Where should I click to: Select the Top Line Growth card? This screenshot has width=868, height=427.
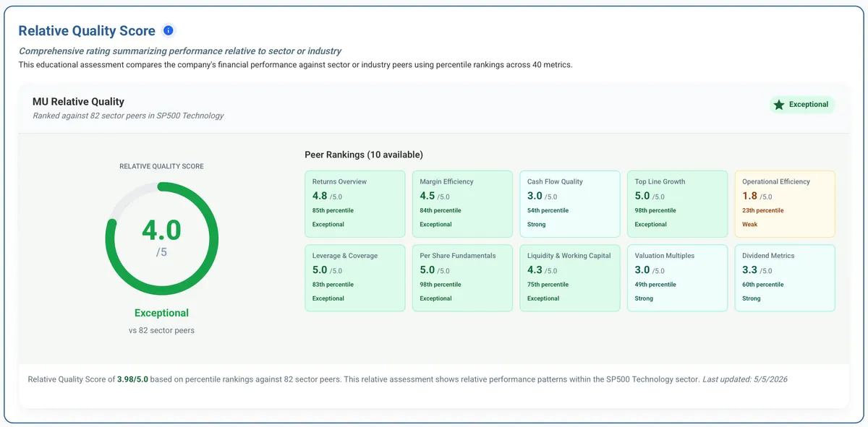[x=677, y=204]
